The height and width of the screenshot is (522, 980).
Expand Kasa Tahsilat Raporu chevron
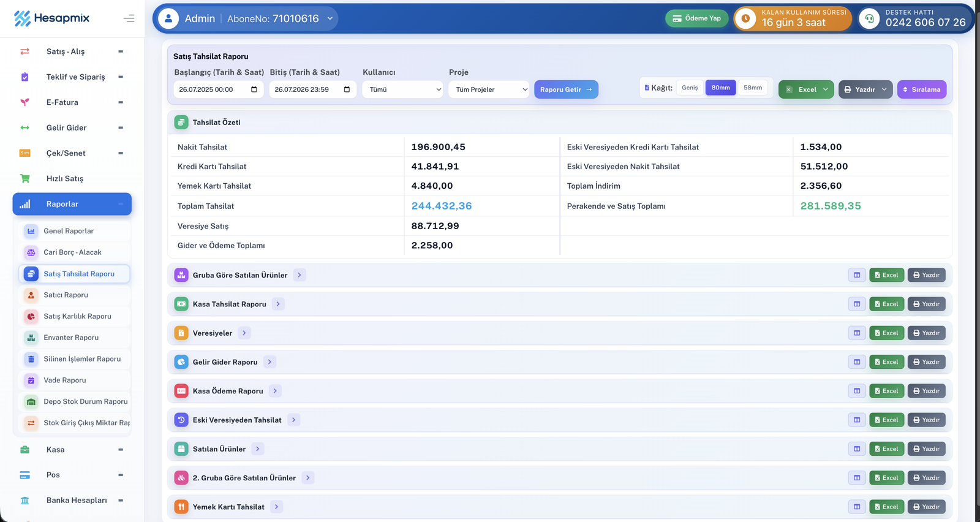coord(278,304)
